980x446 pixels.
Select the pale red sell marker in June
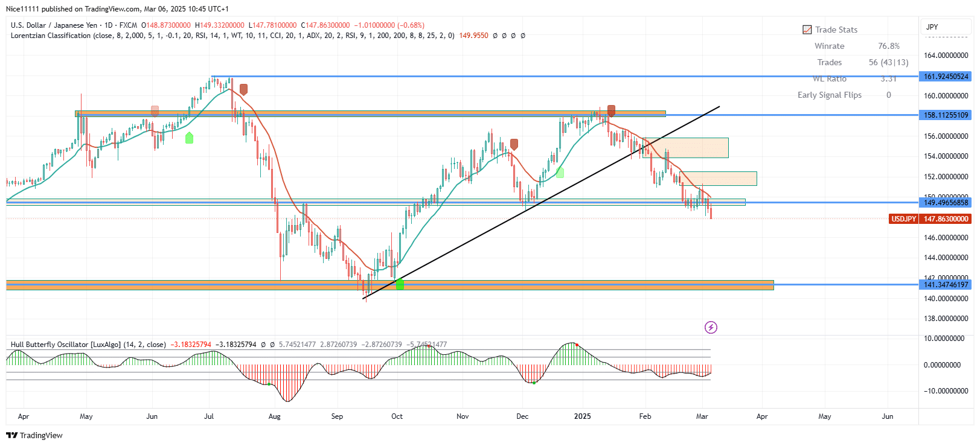(155, 111)
